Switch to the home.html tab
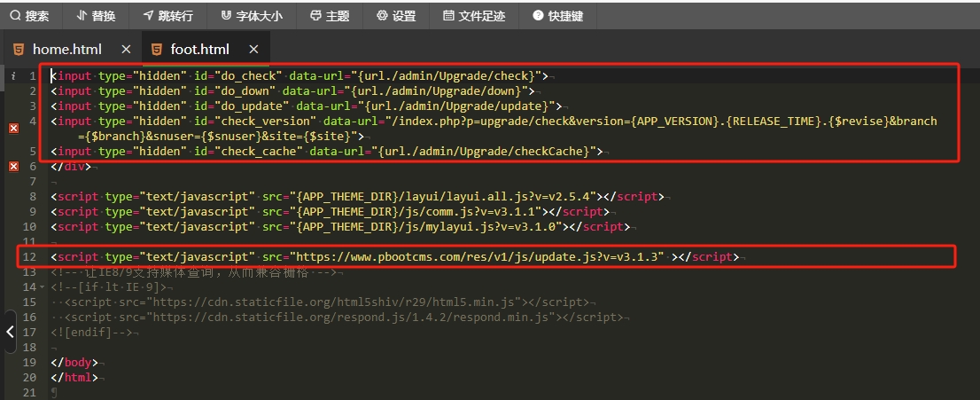Viewport: 980px width, 400px height. tap(66, 50)
